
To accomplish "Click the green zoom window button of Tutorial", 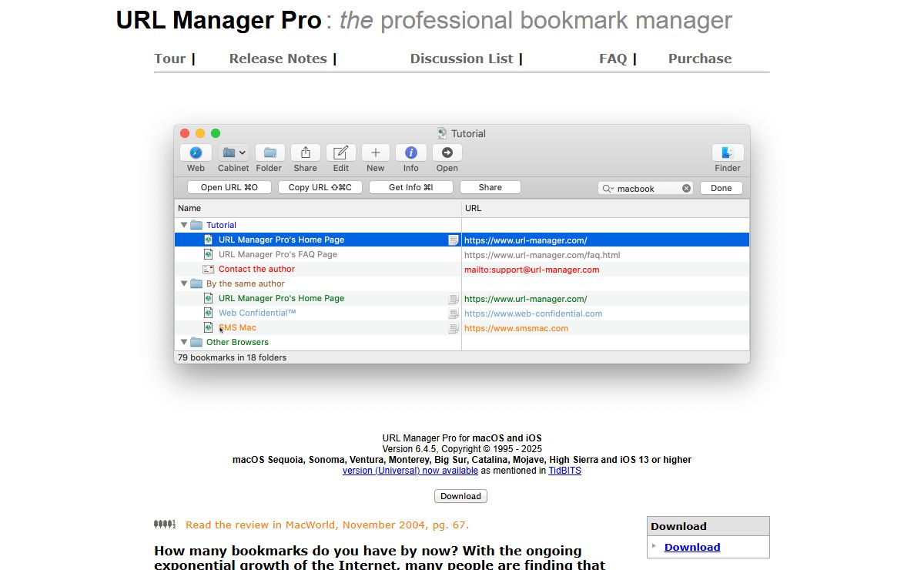I will click(x=216, y=133).
